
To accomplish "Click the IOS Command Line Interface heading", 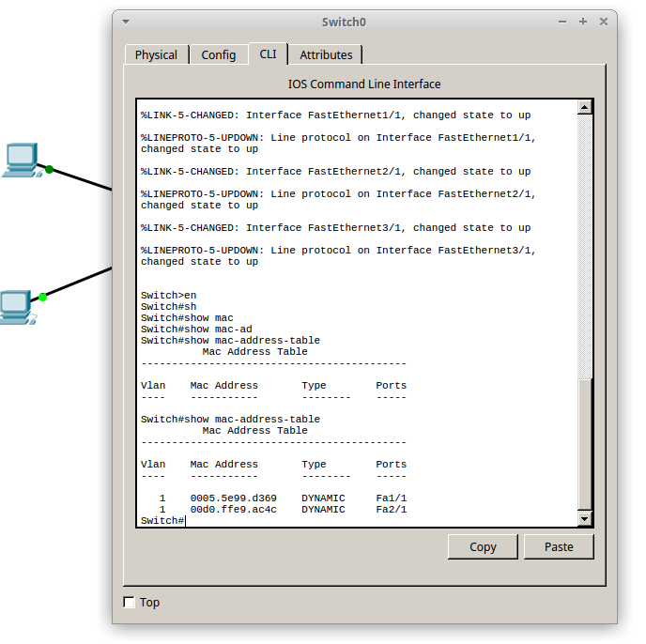I will 364,84.
